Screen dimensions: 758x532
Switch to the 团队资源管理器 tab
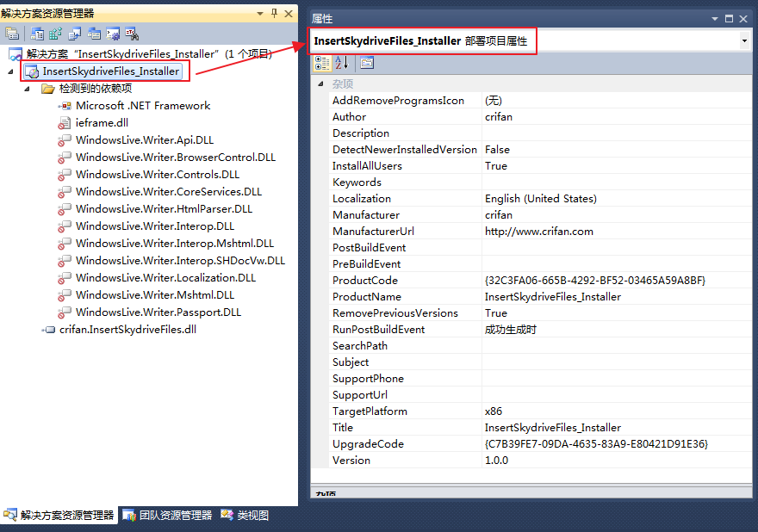point(167,515)
